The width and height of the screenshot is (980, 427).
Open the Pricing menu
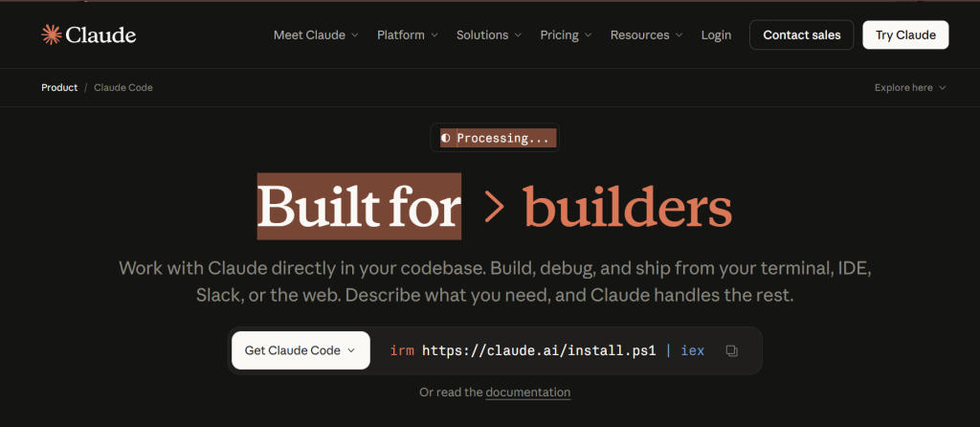pyautogui.click(x=566, y=35)
